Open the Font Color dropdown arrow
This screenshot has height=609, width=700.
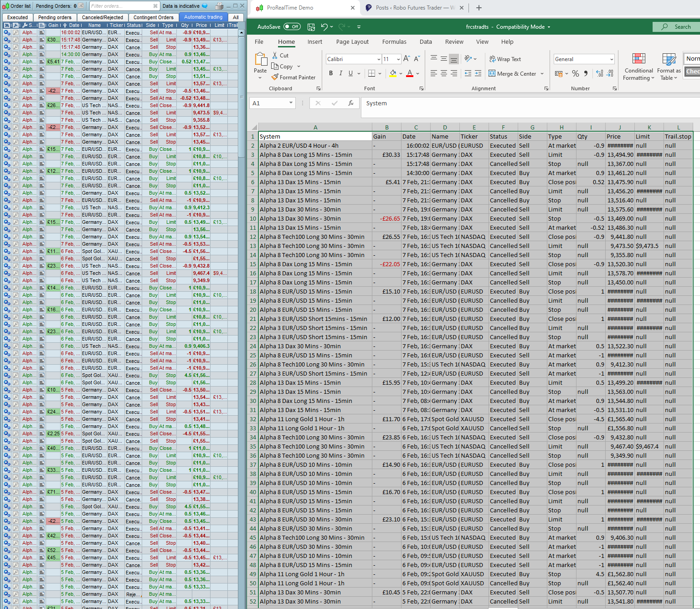(417, 73)
